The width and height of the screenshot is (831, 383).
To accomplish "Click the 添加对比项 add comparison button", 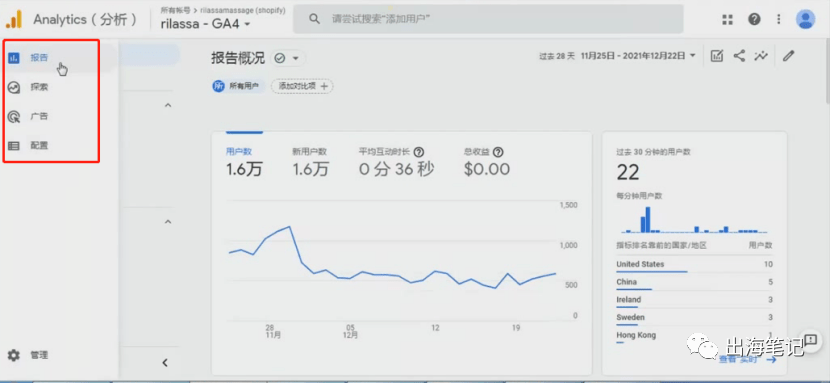I will coord(302,86).
